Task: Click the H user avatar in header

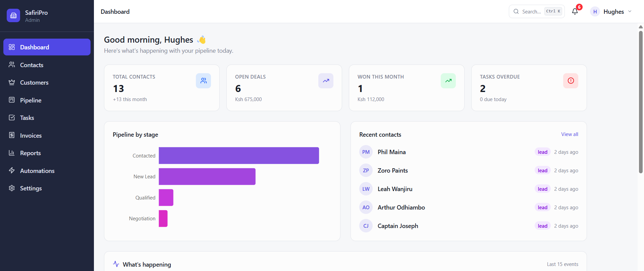Action: point(595,11)
